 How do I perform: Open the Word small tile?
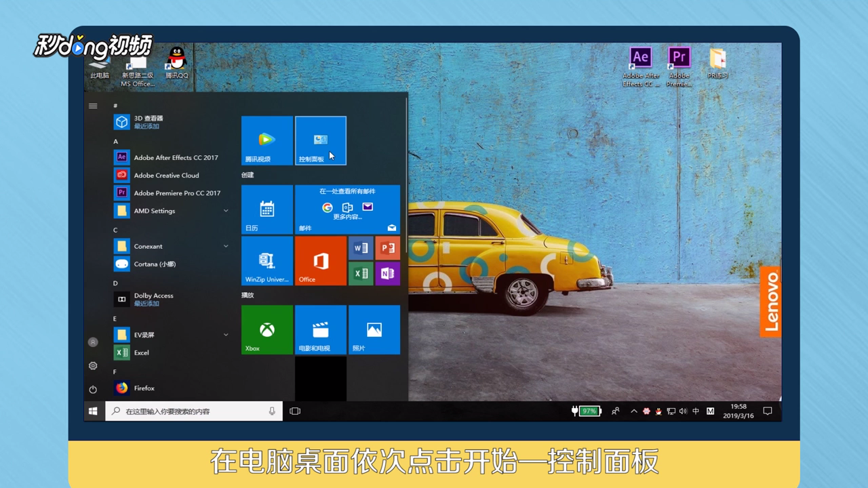click(x=361, y=248)
